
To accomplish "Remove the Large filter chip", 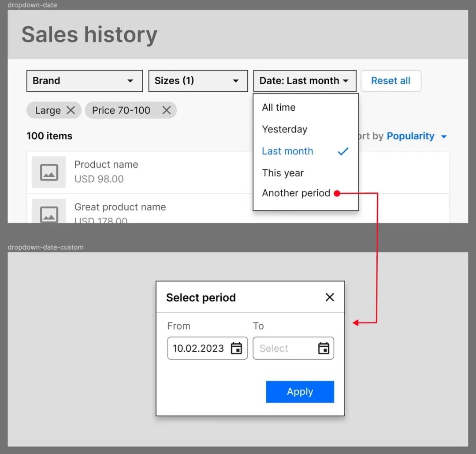I will pos(71,110).
